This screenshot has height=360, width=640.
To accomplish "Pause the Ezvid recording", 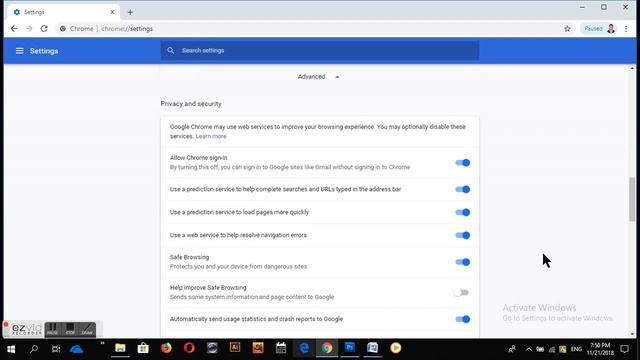I will (52, 329).
